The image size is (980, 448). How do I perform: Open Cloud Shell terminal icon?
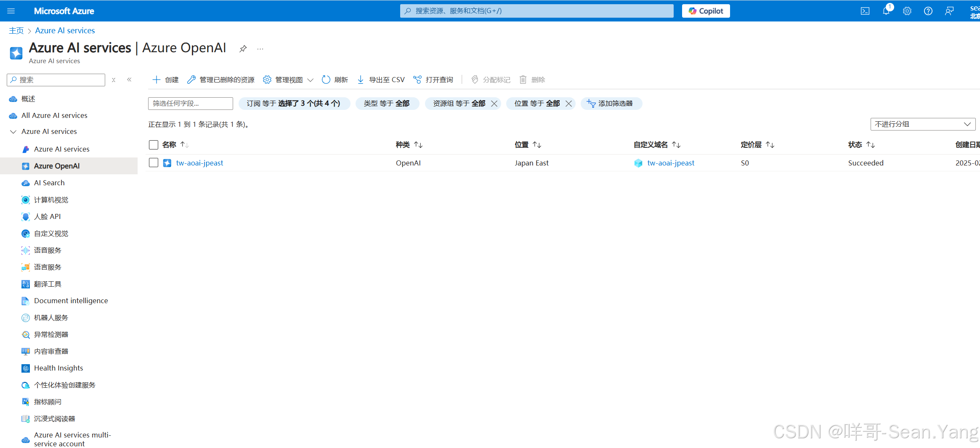(865, 11)
